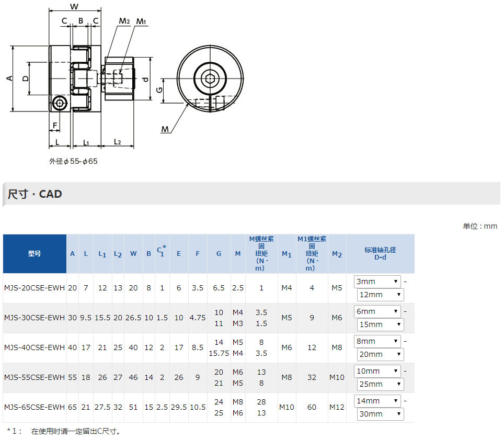
Task: Click model name MJS-55CSE-EWH
Action: coord(35,377)
